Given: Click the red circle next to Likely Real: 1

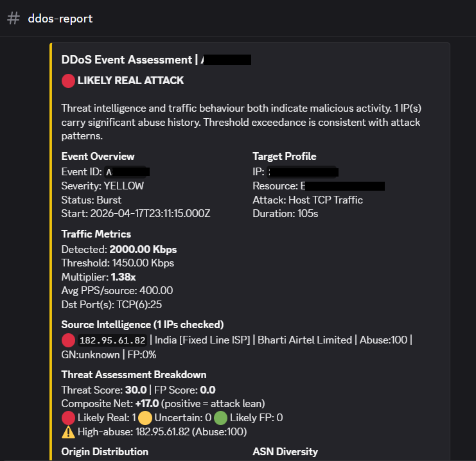Looking at the screenshot, I should 68,418.
